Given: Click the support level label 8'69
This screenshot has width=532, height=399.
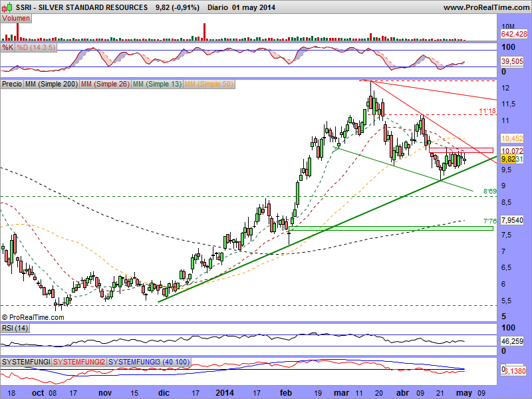Looking at the screenshot, I should tap(489, 192).
